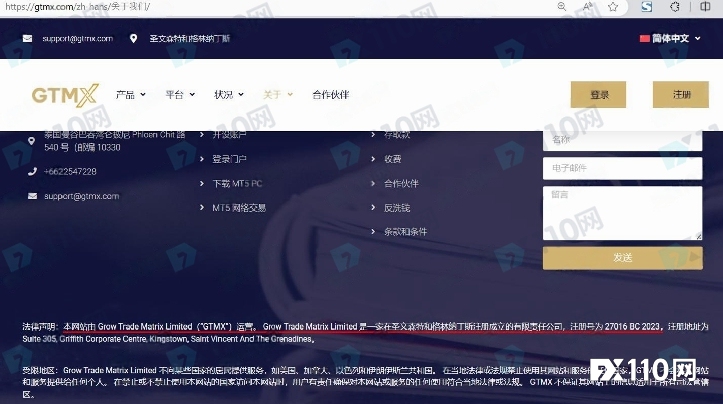Open the browser extensions puzzle icon

pyautogui.click(x=675, y=6)
